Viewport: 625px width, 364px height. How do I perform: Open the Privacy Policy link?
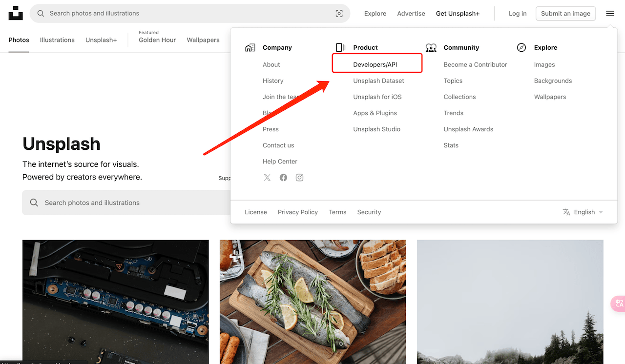point(298,212)
